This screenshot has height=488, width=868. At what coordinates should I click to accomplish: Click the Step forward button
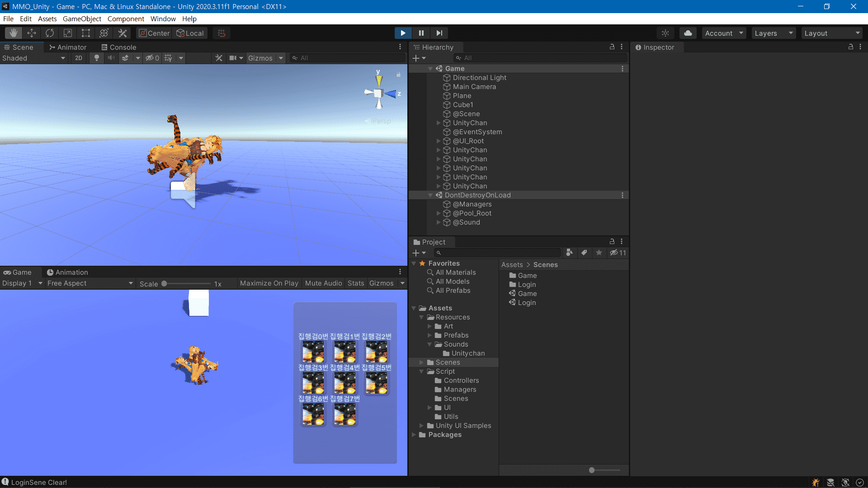tap(439, 33)
